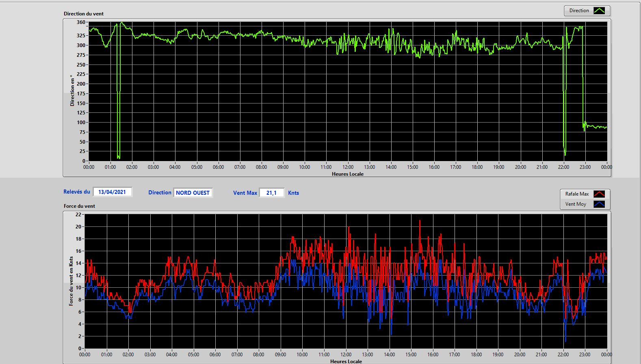Click the 10 tick on force y-axis
The image size is (641, 364).
click(x=78, y=288)
